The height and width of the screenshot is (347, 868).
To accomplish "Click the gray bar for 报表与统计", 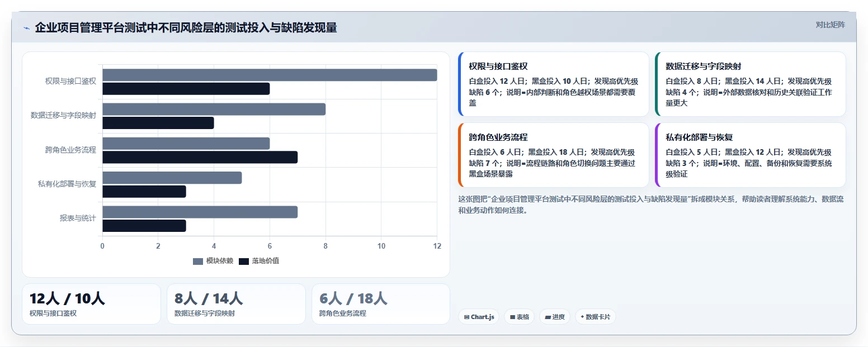I will pos(200,212).
